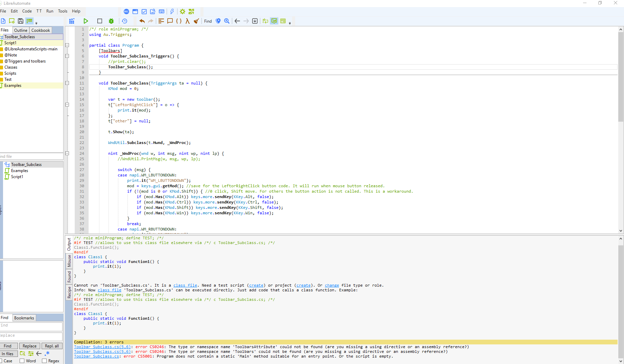This screenshot has height=364, width=624.
Task: Click the green gear Options icon
Action: tap(183, 11)
